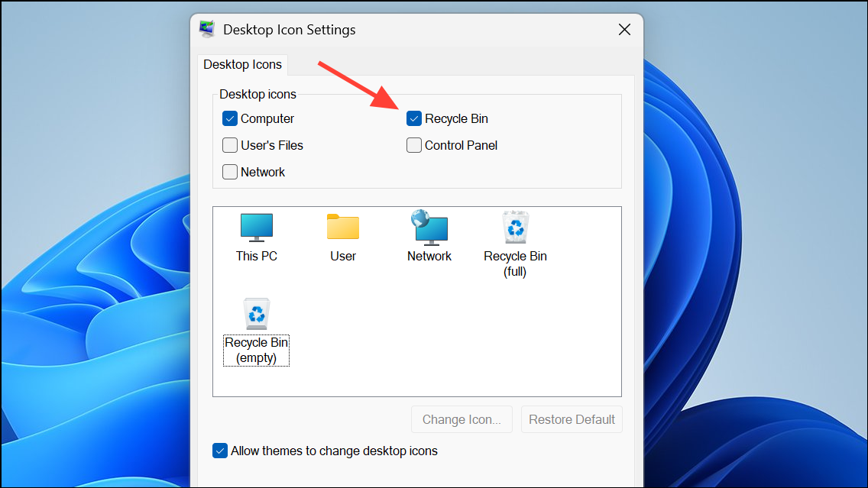Enable the Network desktop icon checkbox
This screenshot has width=868, height=488.
click(230, 172)
